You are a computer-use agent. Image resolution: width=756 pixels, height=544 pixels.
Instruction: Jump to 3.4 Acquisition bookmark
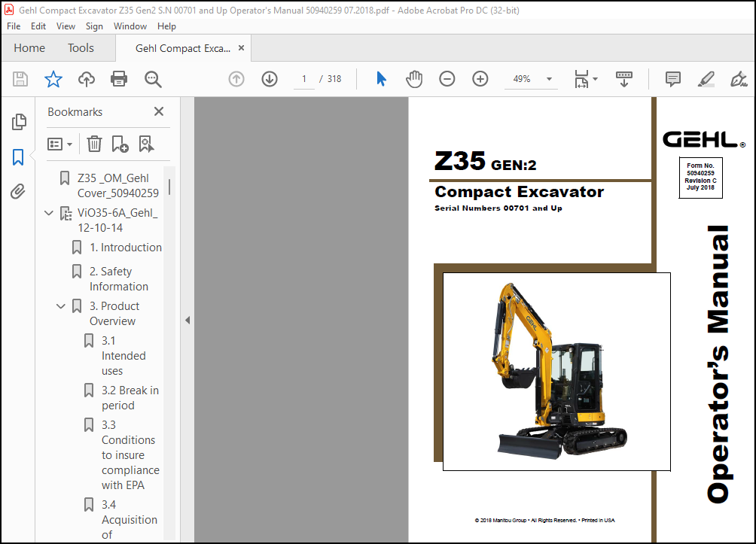pyautogui.click(x=130, y=519)
